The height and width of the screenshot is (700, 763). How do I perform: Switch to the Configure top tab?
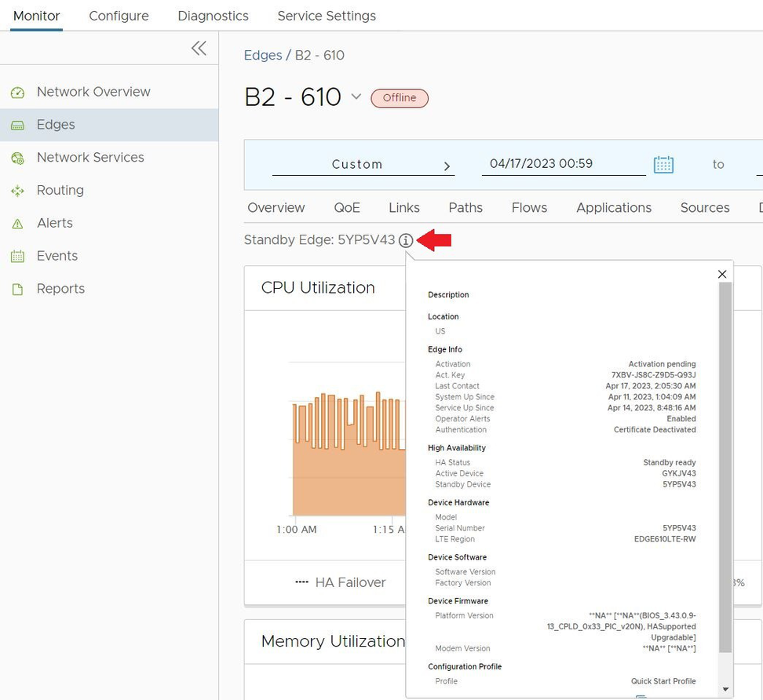[119, 16]
